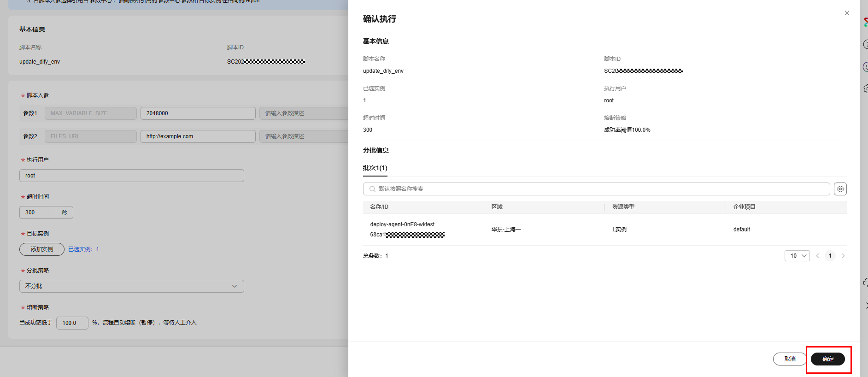Image resolution: width=868 pixels, height=377 pixels.
Task: Open table column settings gear icon
Action: tap(840, 189)
